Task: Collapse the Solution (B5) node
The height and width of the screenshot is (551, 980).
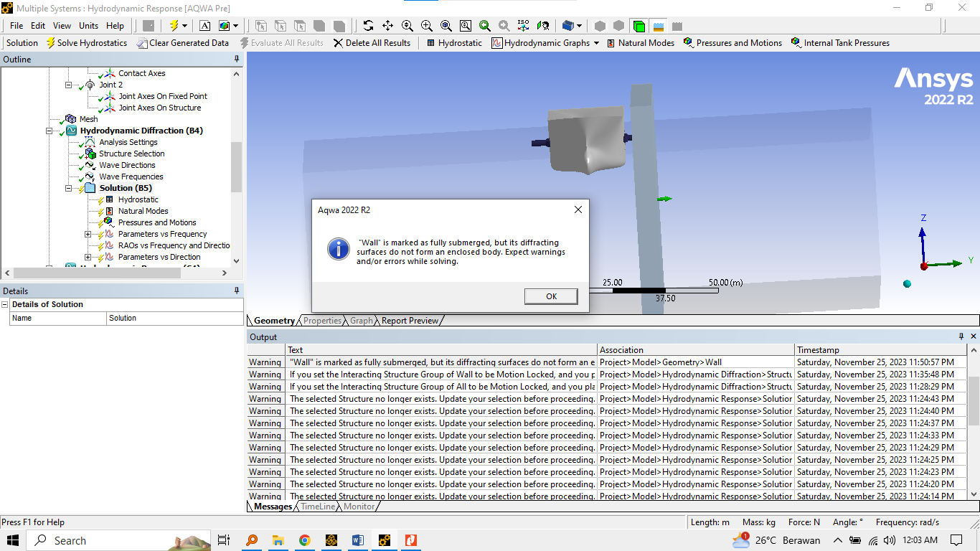Action: pos(69,188)
